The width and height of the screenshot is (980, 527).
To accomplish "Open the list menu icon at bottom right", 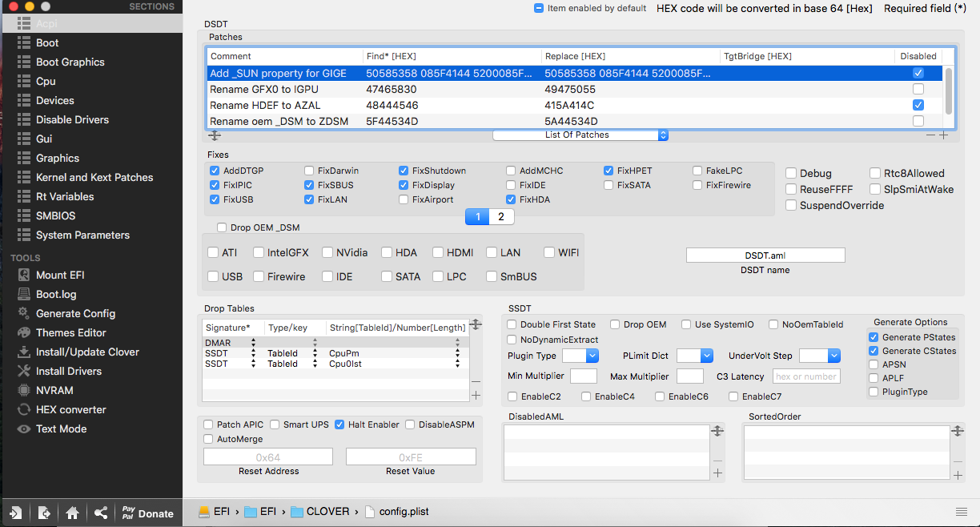I will tap(962, 512).
